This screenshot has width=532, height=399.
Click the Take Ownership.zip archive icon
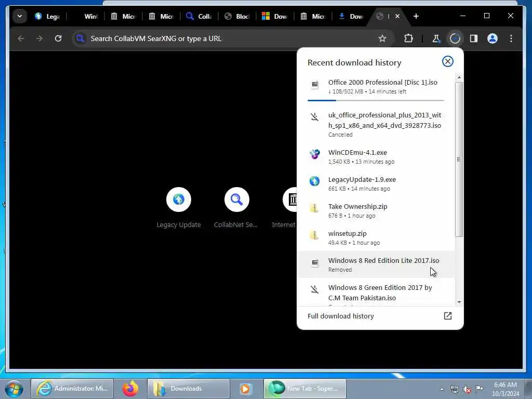[314, 208]
